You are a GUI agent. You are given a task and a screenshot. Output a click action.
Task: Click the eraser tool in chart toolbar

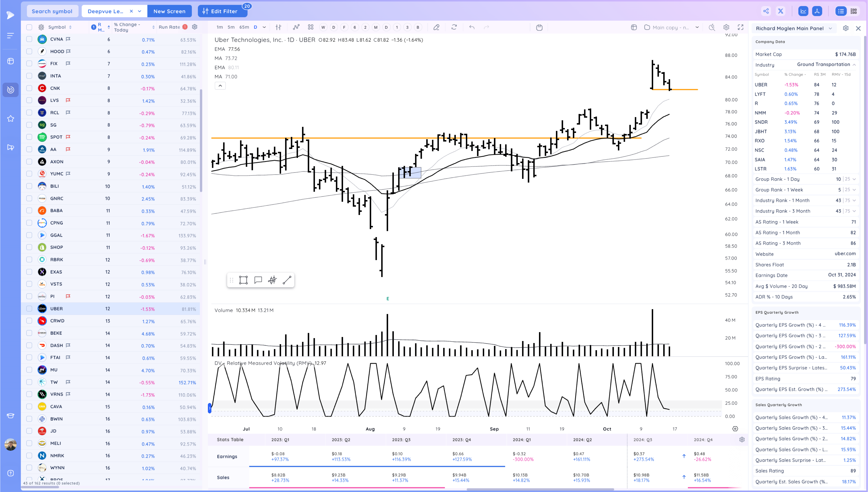pyautogui.click(x=436, y=27)
